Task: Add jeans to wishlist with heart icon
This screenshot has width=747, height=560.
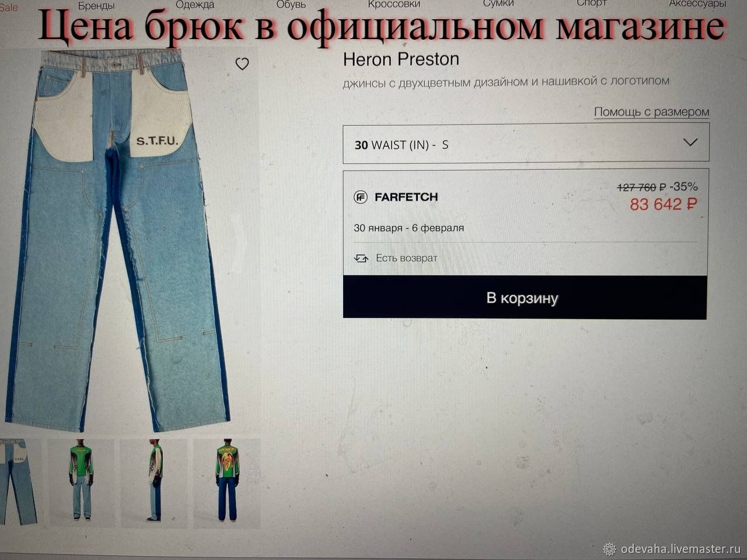Action: (x=242, y=64)
